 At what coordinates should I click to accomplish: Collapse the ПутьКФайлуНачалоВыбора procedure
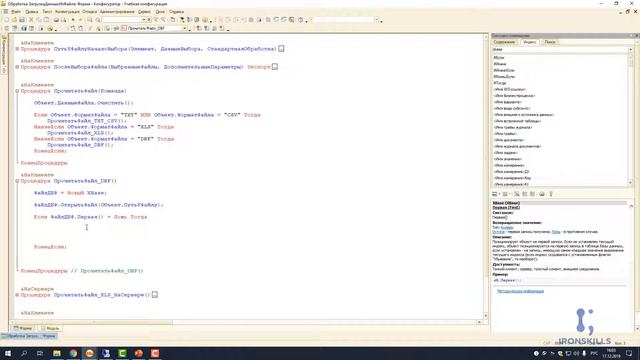tap(17, 49)
